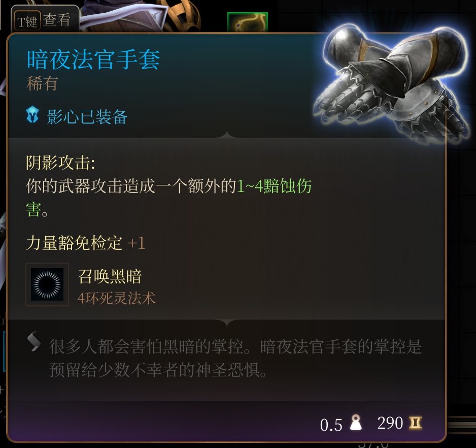Click the 290 gold value

pyautogui.click(x=390, y=423)
